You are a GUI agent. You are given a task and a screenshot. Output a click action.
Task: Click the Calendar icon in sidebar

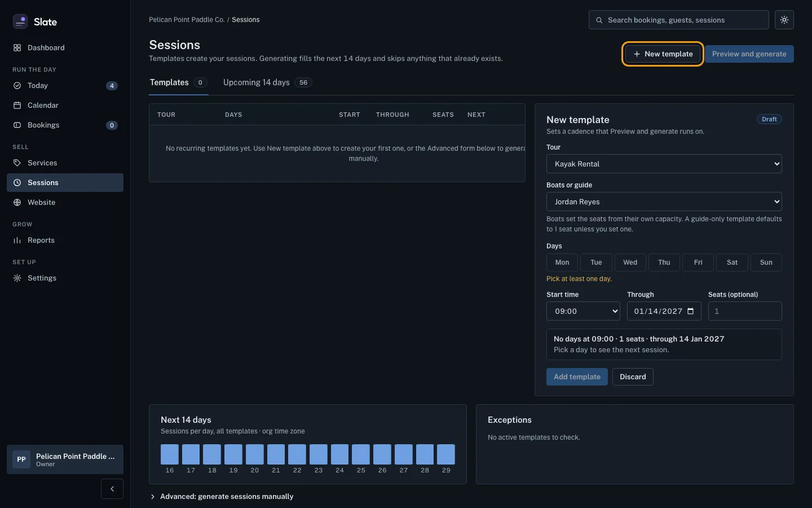tap(17, 106)
